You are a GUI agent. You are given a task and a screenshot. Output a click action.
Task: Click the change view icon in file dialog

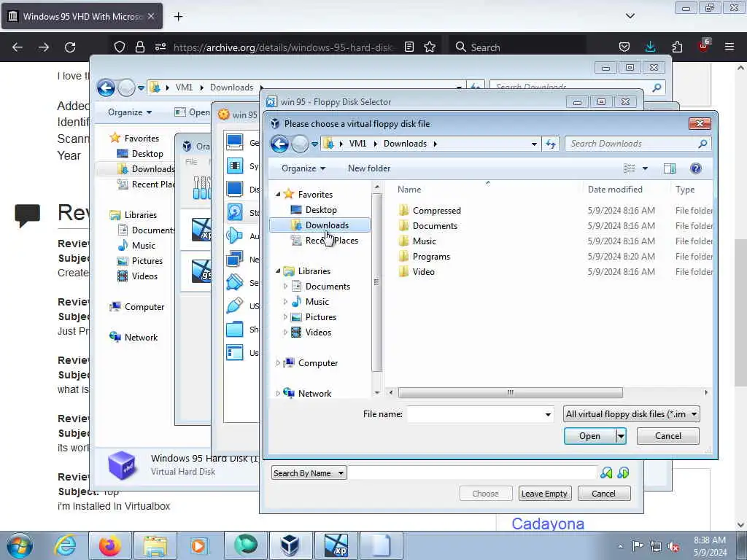point(630,168)
